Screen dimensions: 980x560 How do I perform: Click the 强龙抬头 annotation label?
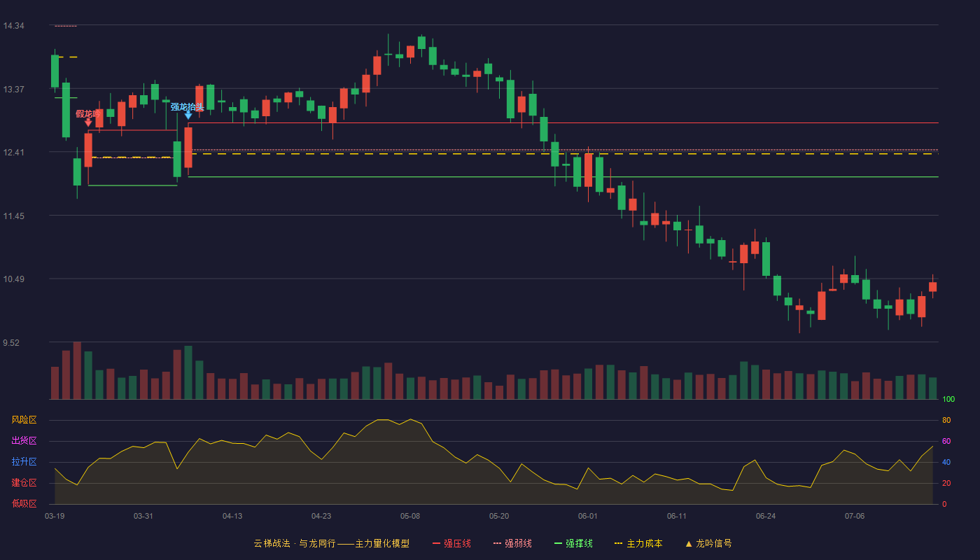click(x=188, y=106)
